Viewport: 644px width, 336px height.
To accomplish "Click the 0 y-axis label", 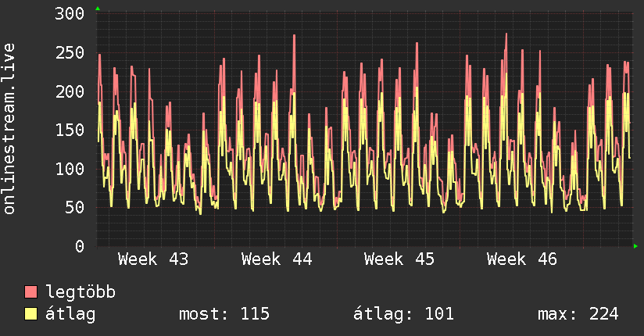I will click(x=80, y=246).
